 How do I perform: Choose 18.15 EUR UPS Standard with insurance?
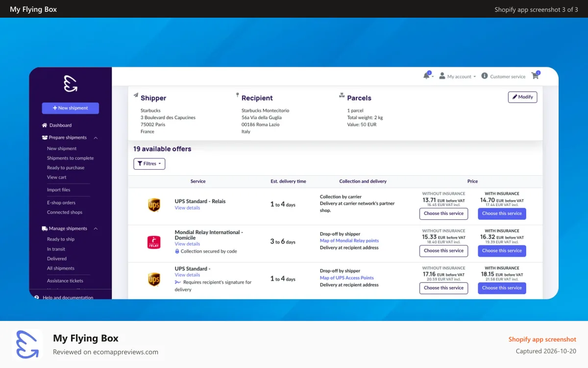502,288
